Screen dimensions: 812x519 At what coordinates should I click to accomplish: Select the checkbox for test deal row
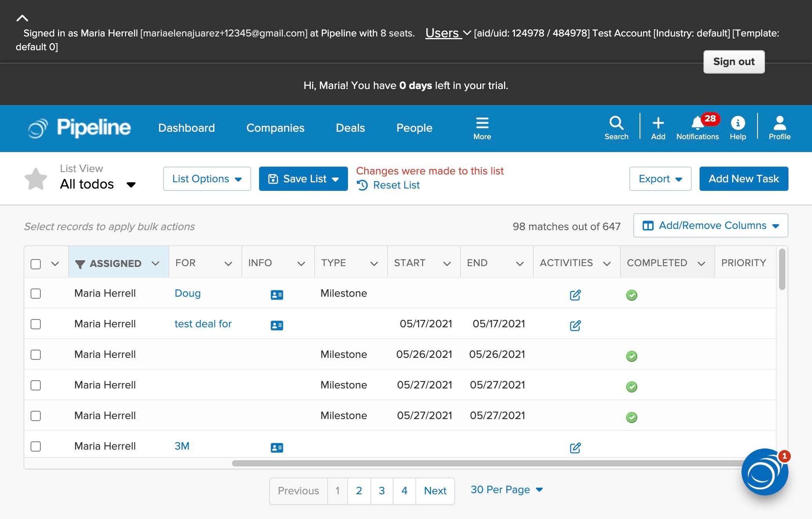point(36,324)
